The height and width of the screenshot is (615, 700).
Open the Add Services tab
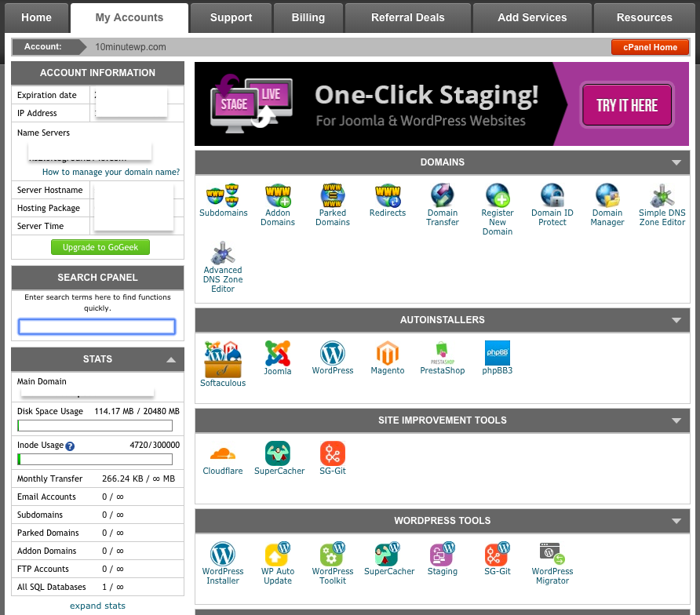(532, 18)
